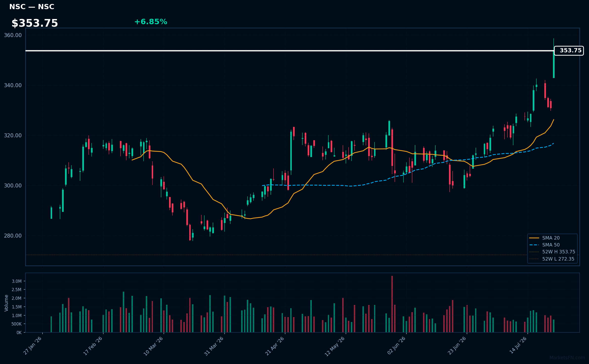Click the NSC — NSC chart title
The image size is (589, 364).
[x=32, y=7]
